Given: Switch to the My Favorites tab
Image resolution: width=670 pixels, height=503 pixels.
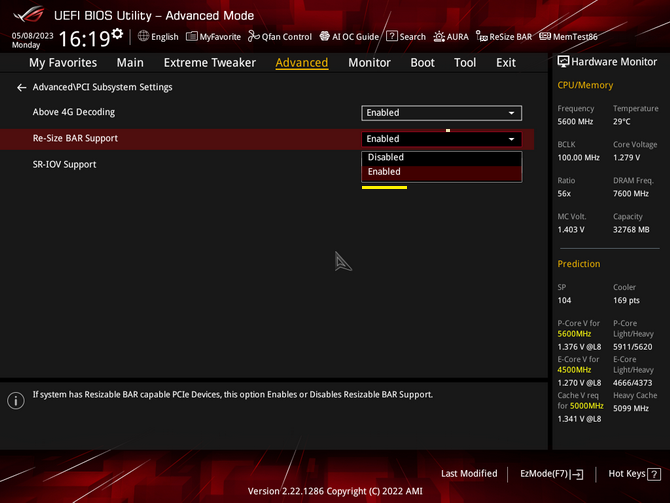Looking at the screenshot, I should pos(63,63).
